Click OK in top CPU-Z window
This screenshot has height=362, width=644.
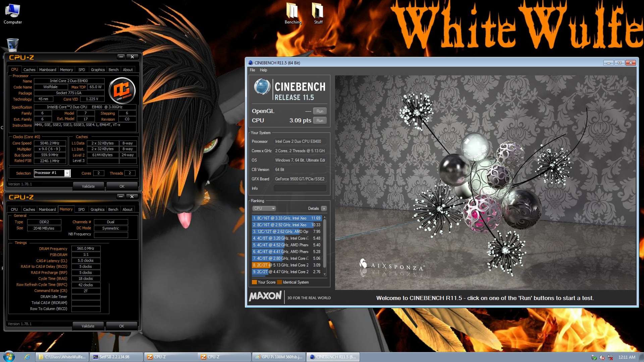[x=122, y=186]
